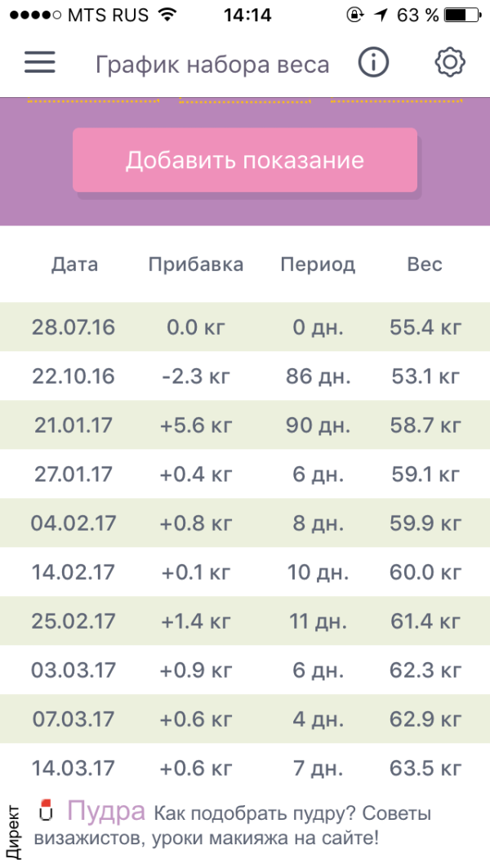The width and height of the screenshot is (490, 868).
Task: Open settings gear icon
Action: tap(449, 64)
